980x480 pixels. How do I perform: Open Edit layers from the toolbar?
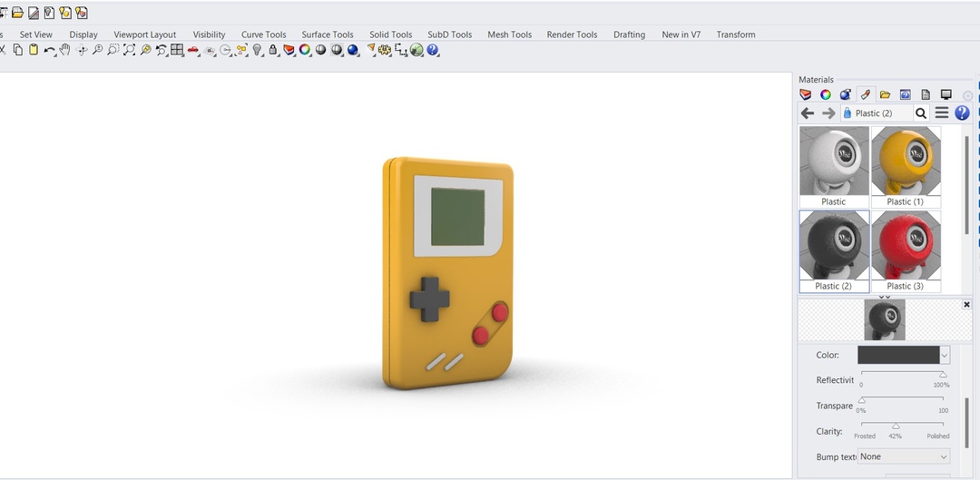coord(289,50)
